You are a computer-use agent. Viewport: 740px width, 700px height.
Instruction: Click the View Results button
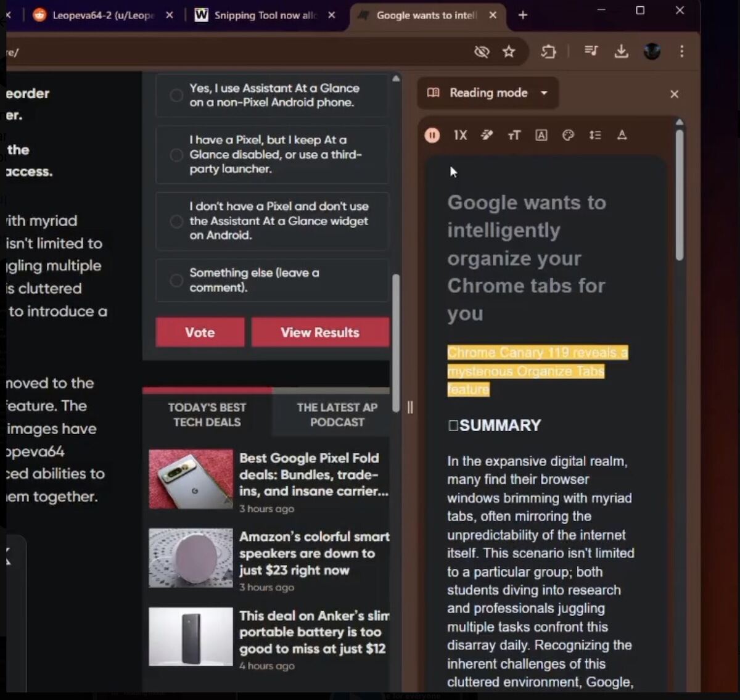[x=320, y=332]
